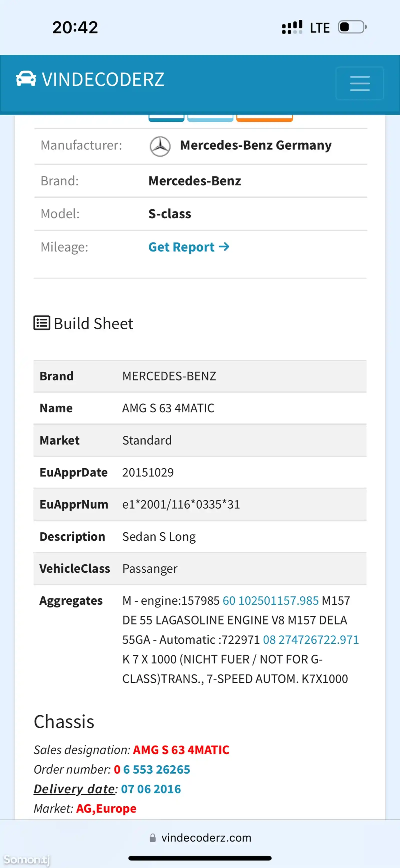
Task: Select the Standard market value
Action: (x=147, y=441)
